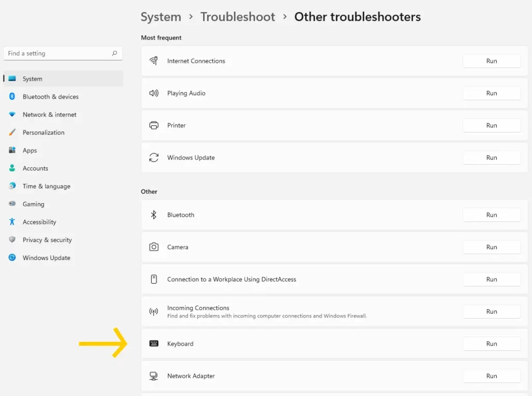The height and width of the screenshot is (396, 532).
Task: Click the Camera row label
Action: click(178, 247)
